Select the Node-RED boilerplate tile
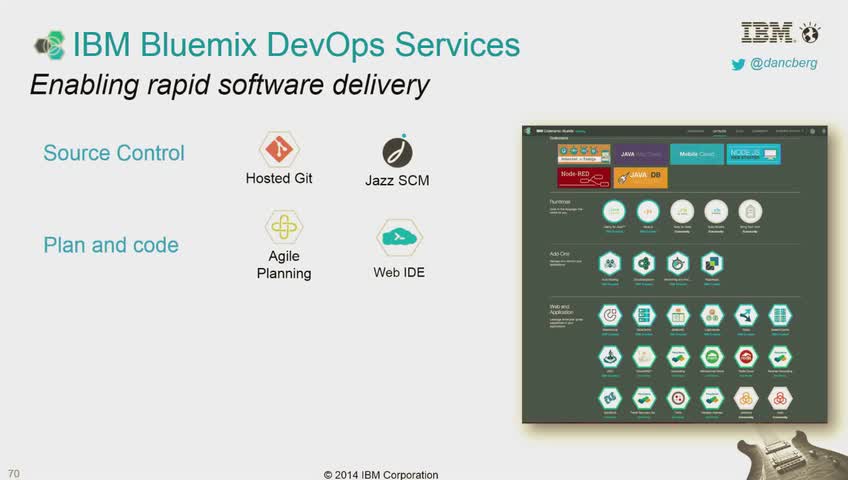 [584, 177]
